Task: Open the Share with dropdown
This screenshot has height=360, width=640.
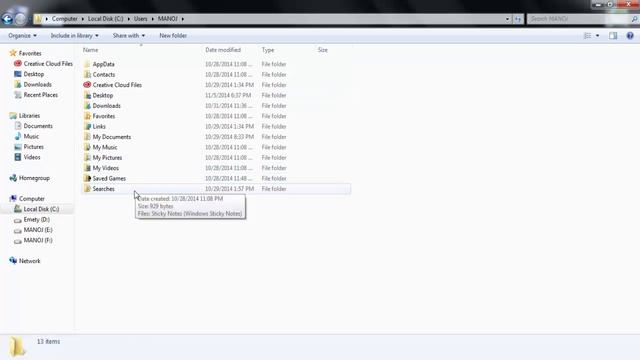Action: coord(129,36)
